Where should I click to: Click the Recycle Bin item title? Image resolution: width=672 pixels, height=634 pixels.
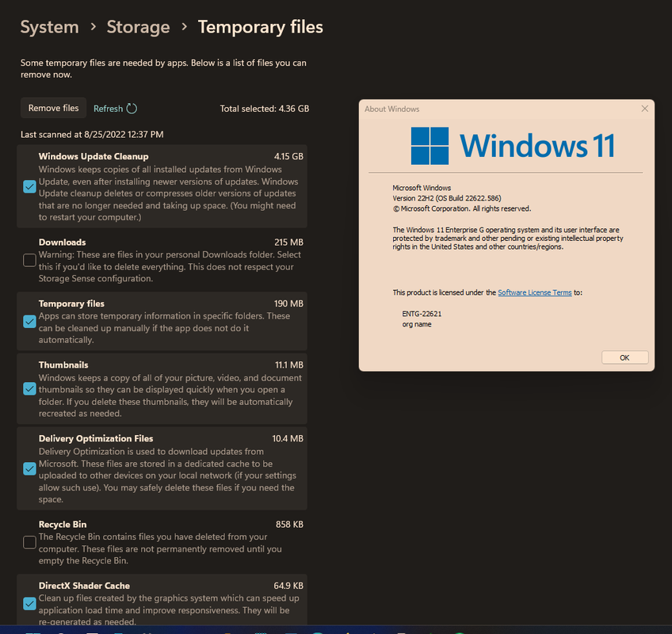pyautogui.click(x=63, y=525)
